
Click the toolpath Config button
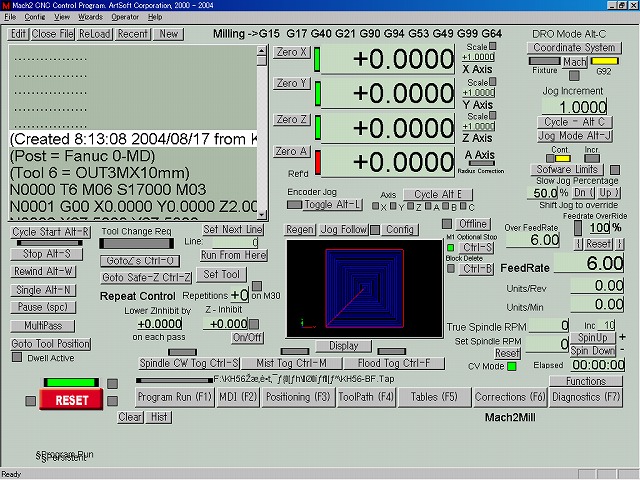pos(400,230)
